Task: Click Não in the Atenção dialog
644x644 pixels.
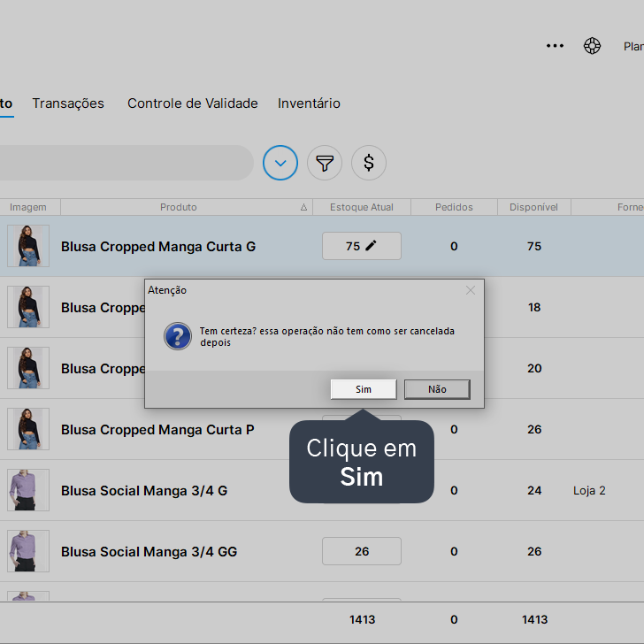Action: 437,389
